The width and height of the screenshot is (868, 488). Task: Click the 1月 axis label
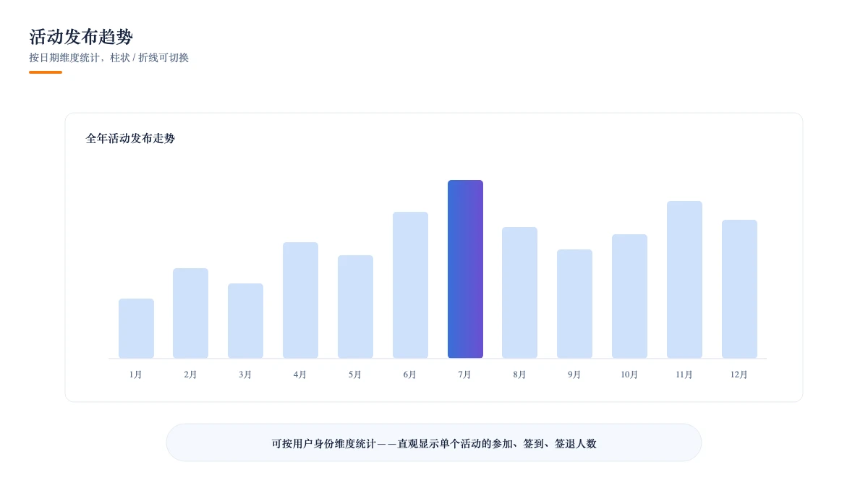tap(136, 374)
